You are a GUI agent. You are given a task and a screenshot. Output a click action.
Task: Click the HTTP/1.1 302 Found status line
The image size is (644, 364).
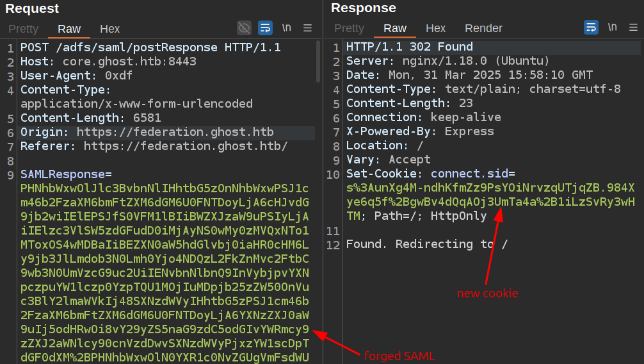pyautogui.click(x=409, y=47)
